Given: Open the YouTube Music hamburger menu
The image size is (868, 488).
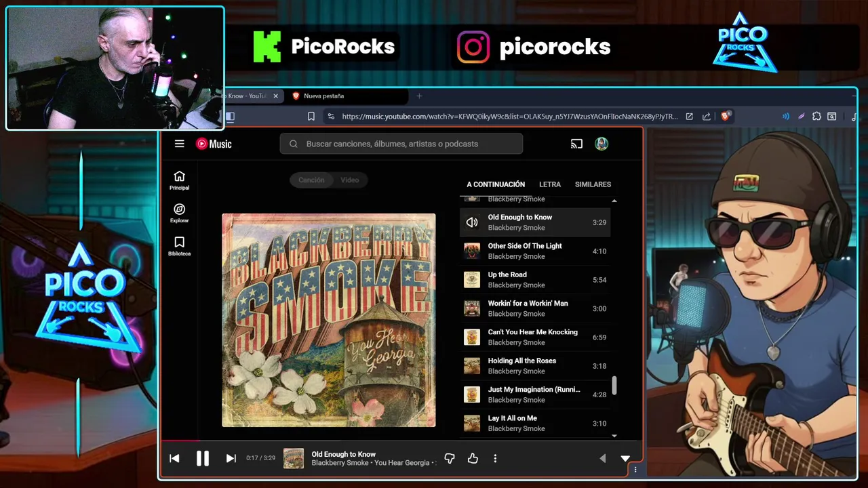Looking at the screenshot, I should tap(179, 144).
